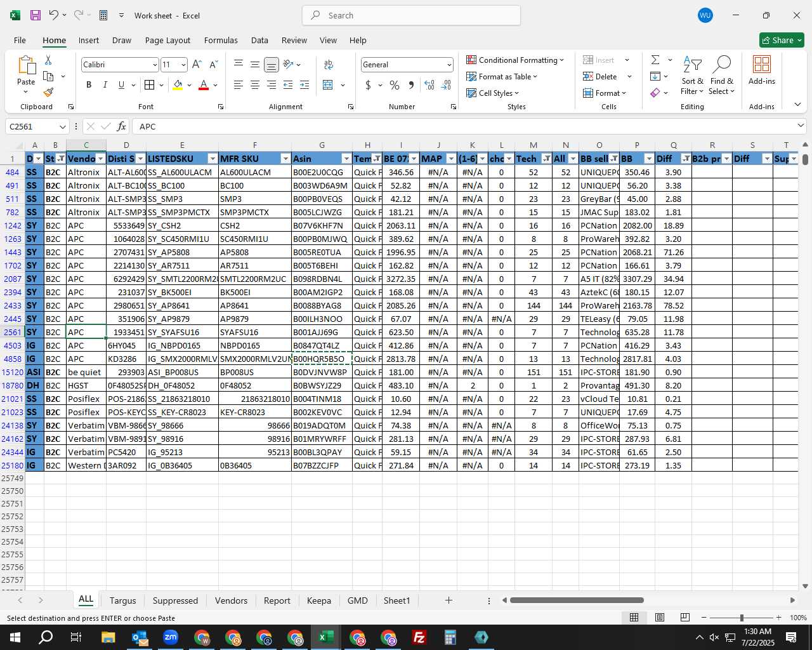Click the Font Color red swatch
Viewport: 812px width, 650px height.
pyautogui.click(x=204, y=85)
